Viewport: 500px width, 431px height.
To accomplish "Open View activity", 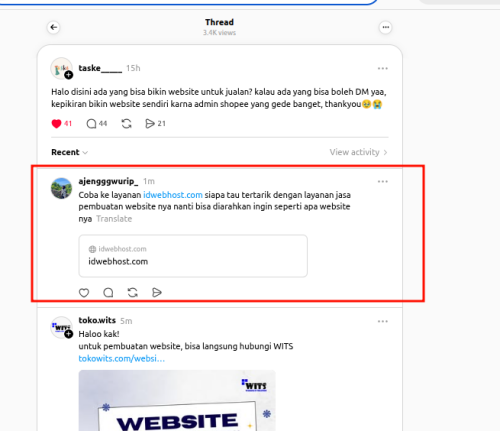I will tap(358, 152).
